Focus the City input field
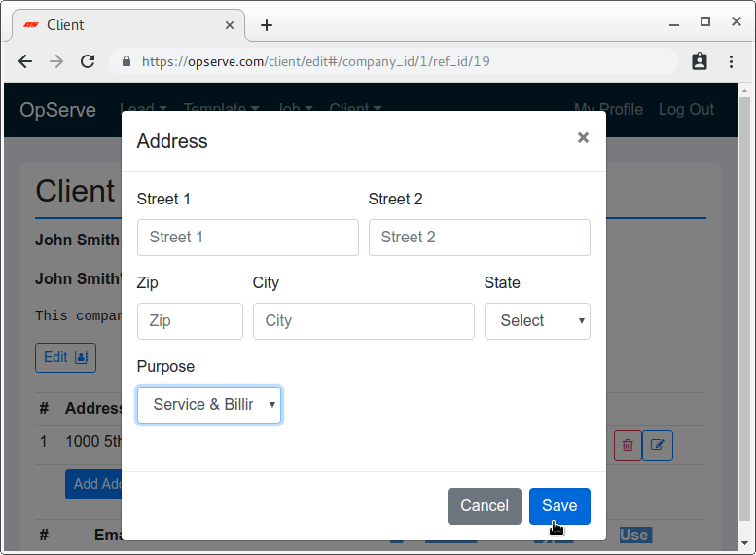Image resolution: width=756 pixels, height=555 pixels. coord(364,321)
